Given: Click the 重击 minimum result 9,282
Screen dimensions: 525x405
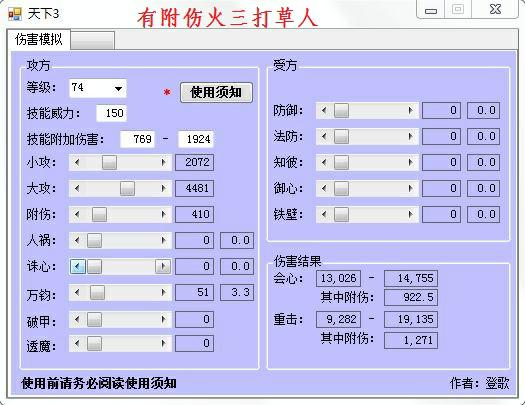Looking at the screenshot, I should (x=339, y=320).
